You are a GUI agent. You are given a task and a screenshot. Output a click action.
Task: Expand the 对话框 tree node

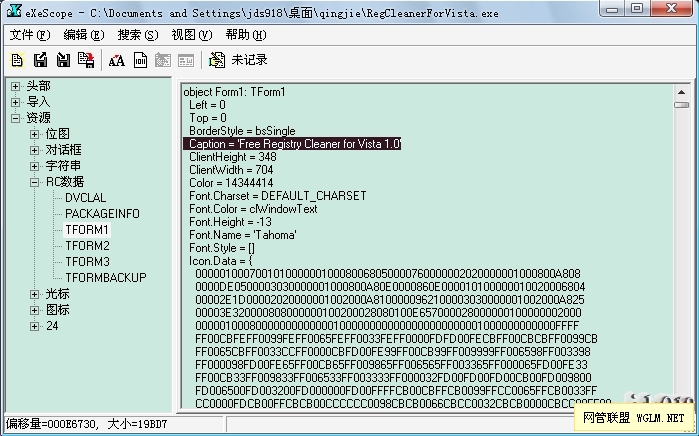click(34, 150)
